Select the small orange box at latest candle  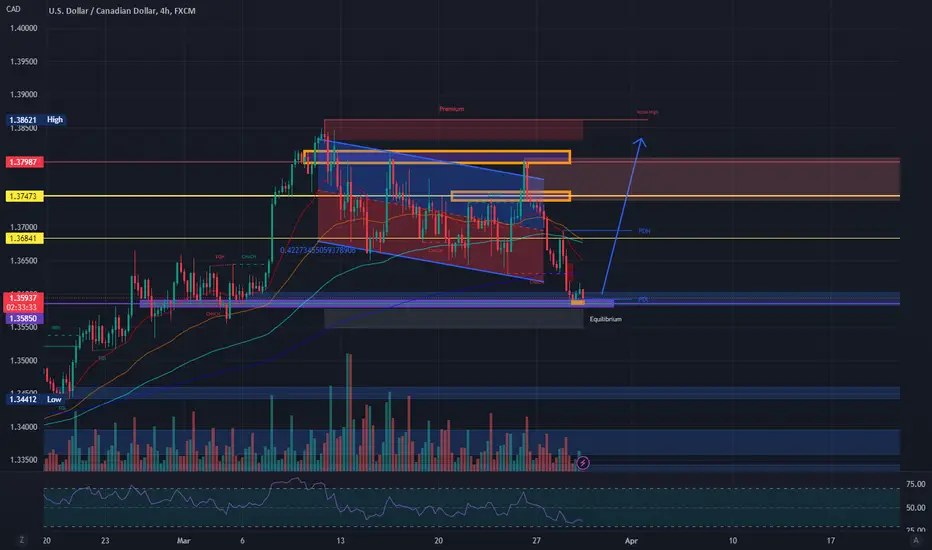pyautogui.click(x=578, y=303)
